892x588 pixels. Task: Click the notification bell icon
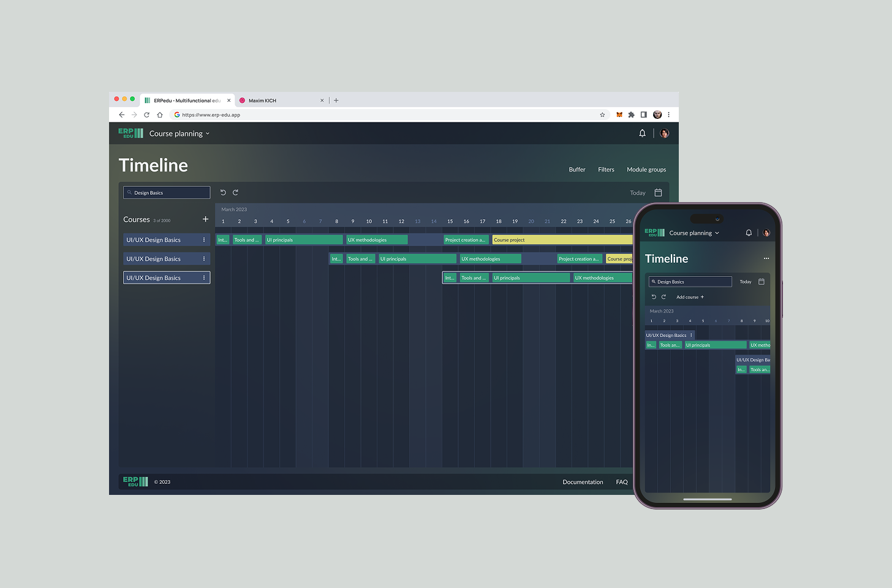642,133
